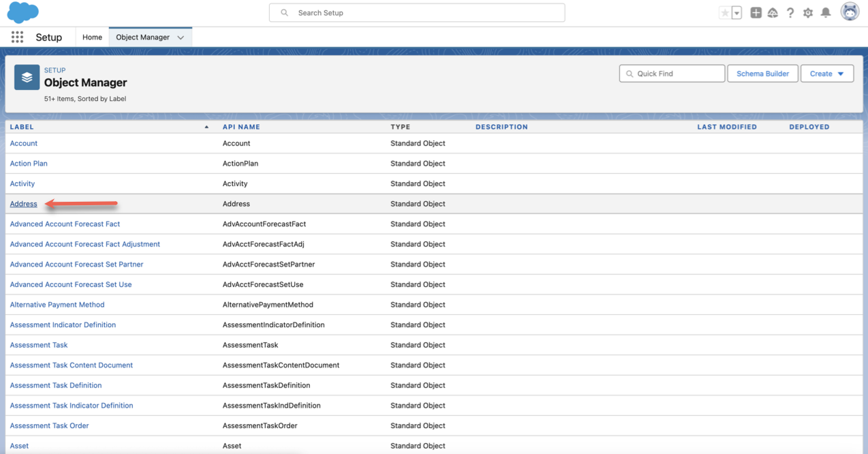Open the Address object link
868x454 pixels.
[x=23, y=204]
